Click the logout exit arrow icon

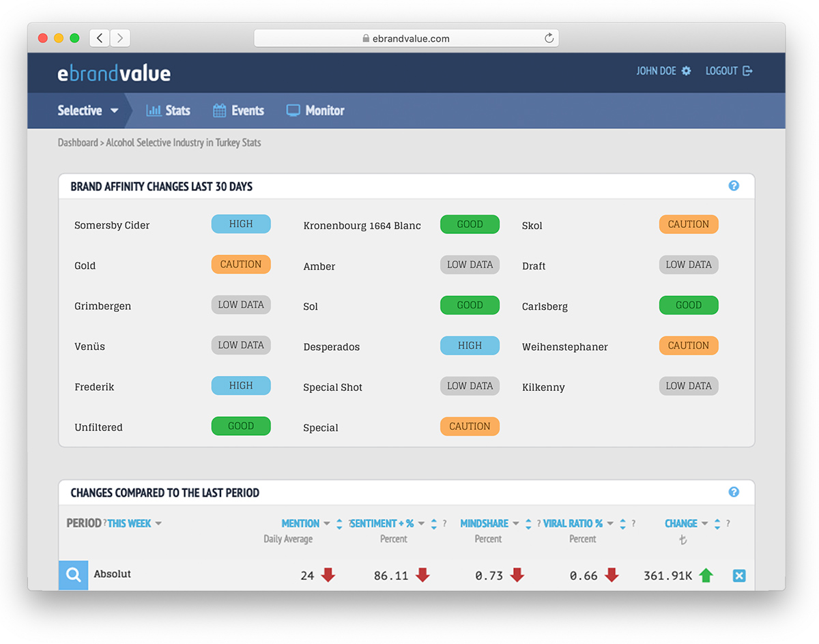point(747,71)
